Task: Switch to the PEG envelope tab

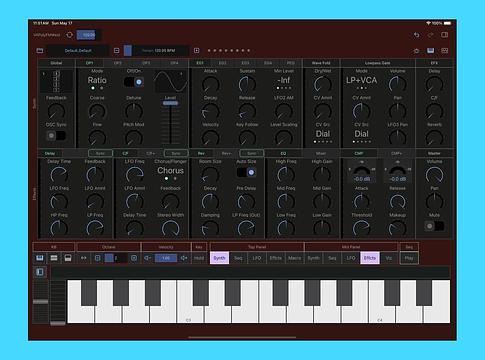Action: point(291,63)
